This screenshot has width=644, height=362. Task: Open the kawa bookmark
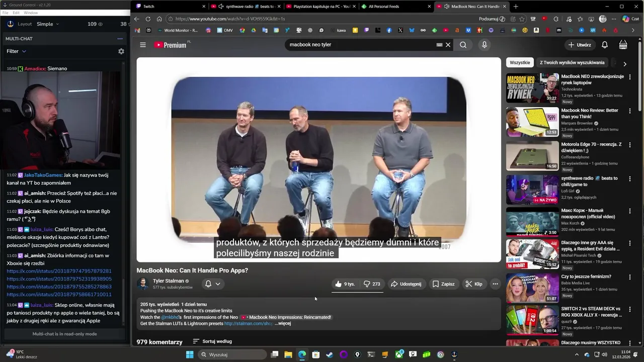pyautogui.click(x=338, y=30)
